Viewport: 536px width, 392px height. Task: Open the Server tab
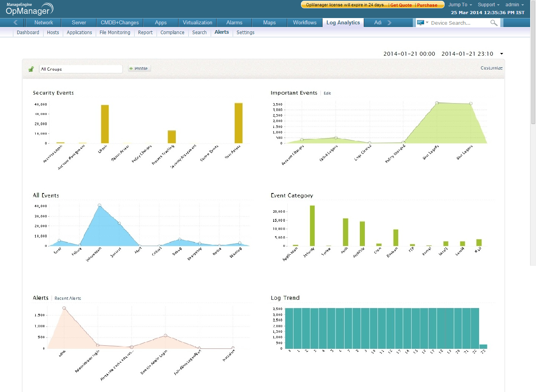(x=79, y=23)
